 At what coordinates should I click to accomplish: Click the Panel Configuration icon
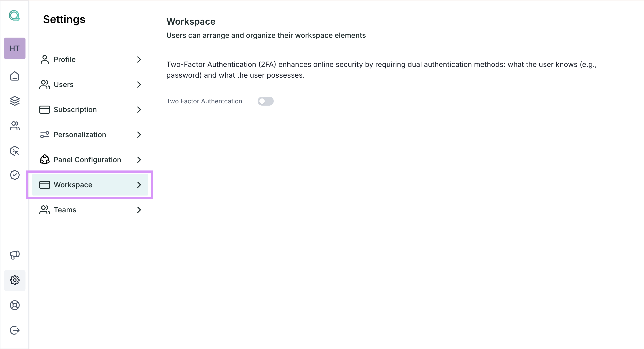point(44,160)
